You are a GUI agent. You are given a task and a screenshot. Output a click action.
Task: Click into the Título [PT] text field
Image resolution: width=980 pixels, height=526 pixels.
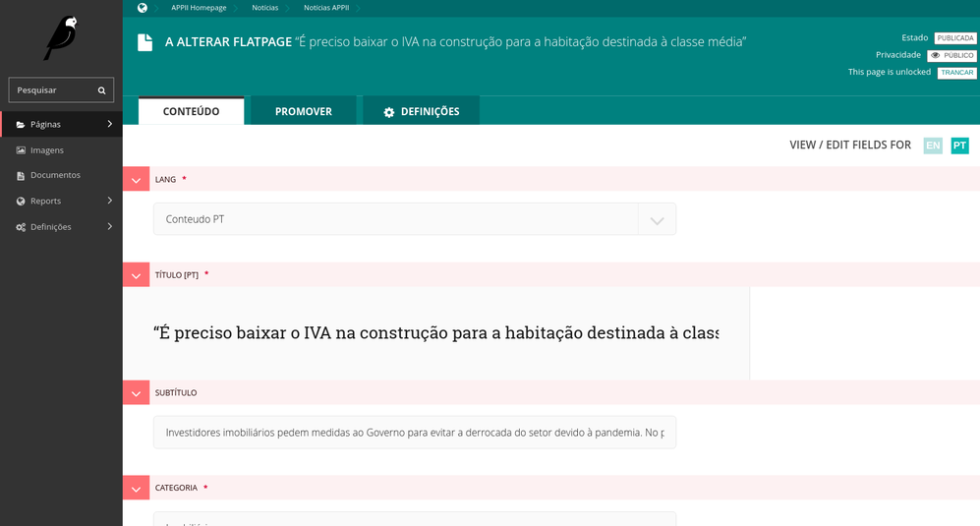click(436, 332)
